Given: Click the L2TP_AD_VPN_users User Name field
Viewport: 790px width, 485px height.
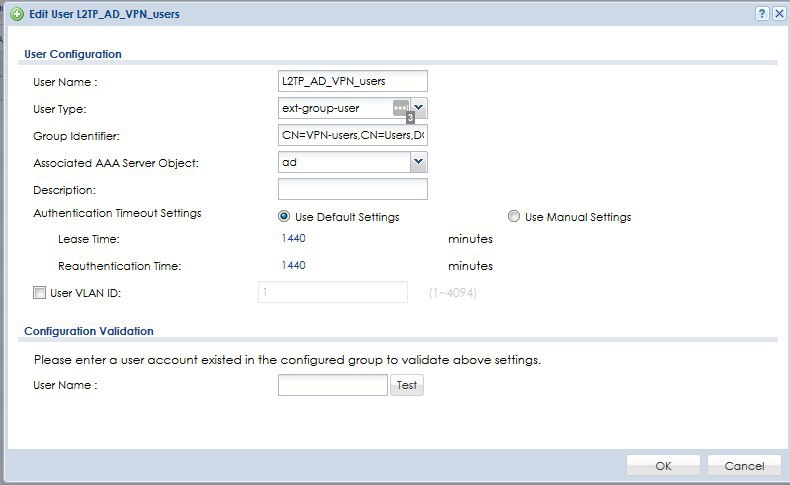Looking at the screenshot, I should point(352,81).
